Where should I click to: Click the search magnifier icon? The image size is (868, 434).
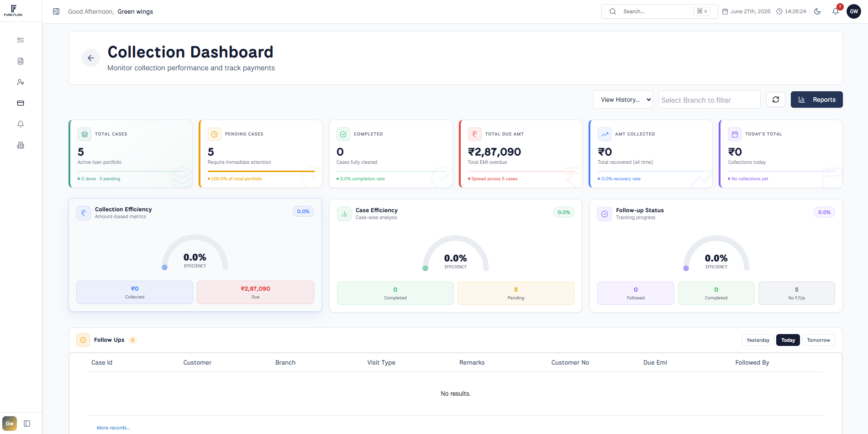pyautogui.click(x=613, y=11)
